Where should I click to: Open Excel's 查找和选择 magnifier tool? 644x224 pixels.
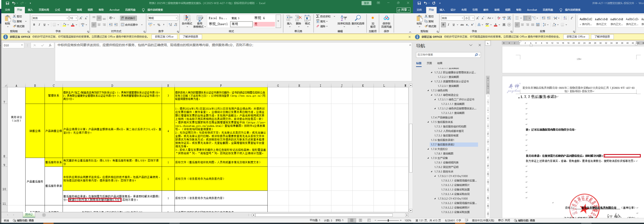(358, 20)
